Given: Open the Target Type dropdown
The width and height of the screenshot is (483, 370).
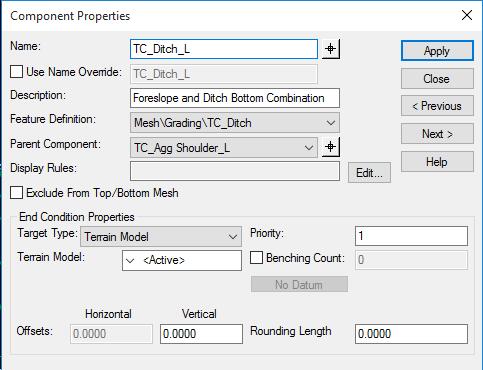Looking at the screenshot, I should point(161,237).
